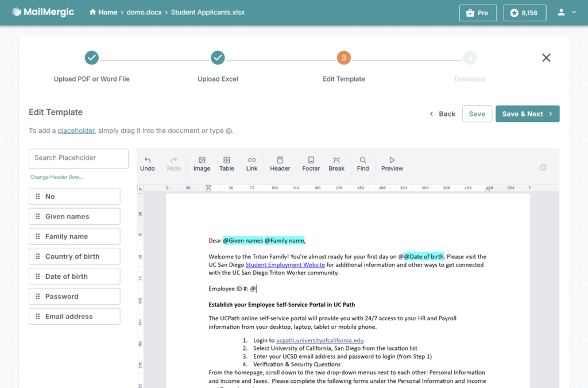Select the Email address placeholder
The width and height of the screenshot is (588, 388).
point(75,316)
